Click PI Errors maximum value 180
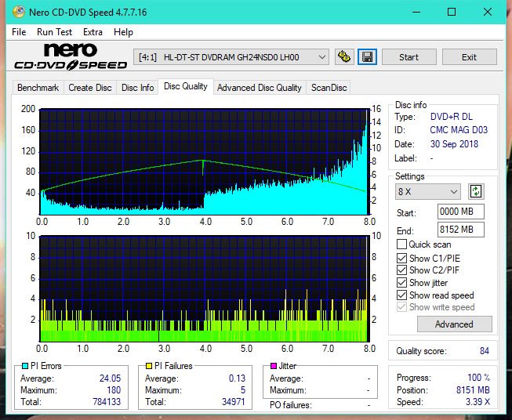The height and width of the screenshot is (420, 512). tap(114, 390)
